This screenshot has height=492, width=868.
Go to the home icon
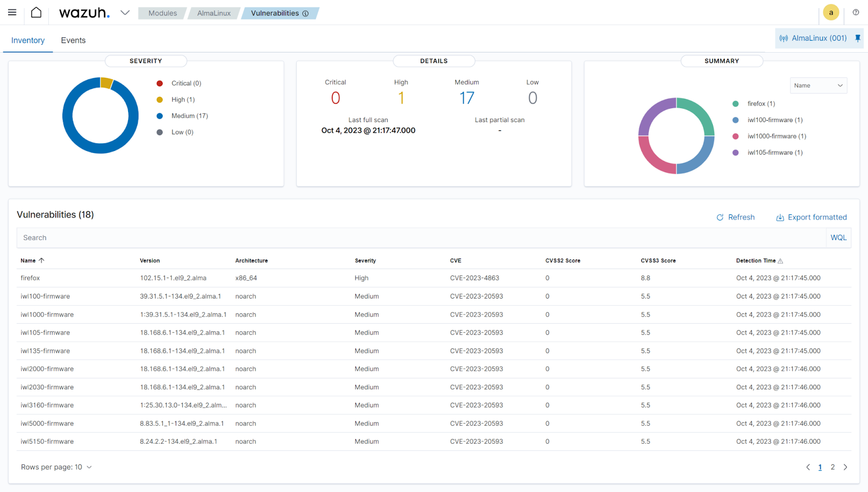[x=36, y=12]
